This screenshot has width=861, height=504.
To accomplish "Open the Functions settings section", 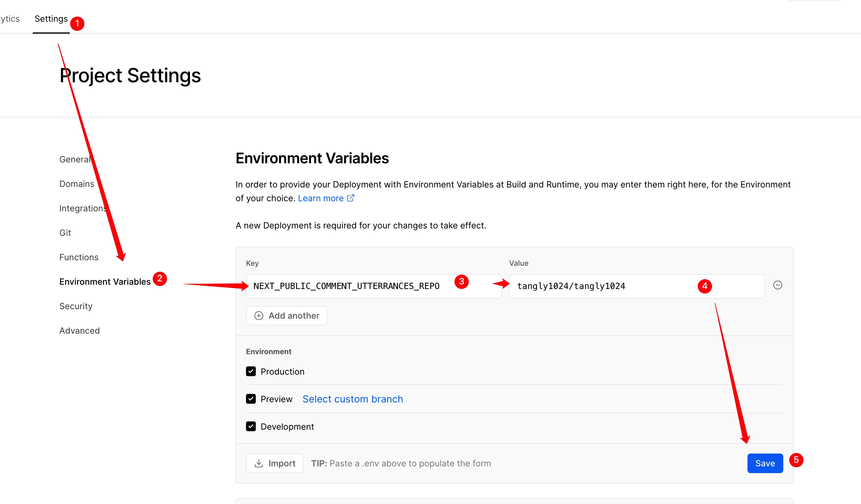I will (x=79, y=257).
